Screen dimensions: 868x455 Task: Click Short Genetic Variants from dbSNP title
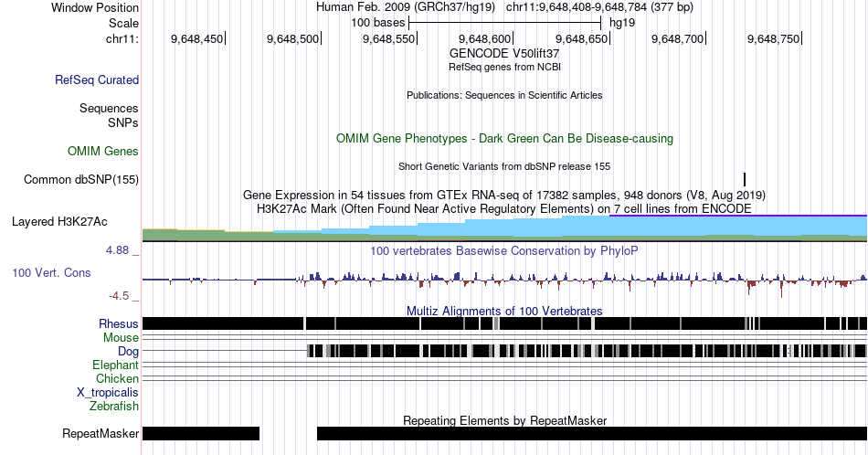(504, 166)
